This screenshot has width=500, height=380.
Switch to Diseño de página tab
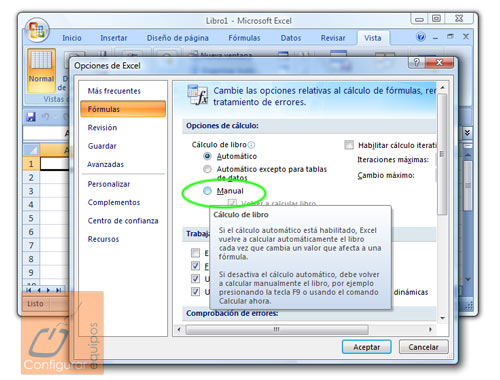pyautogui.click(x=178, y=38)
